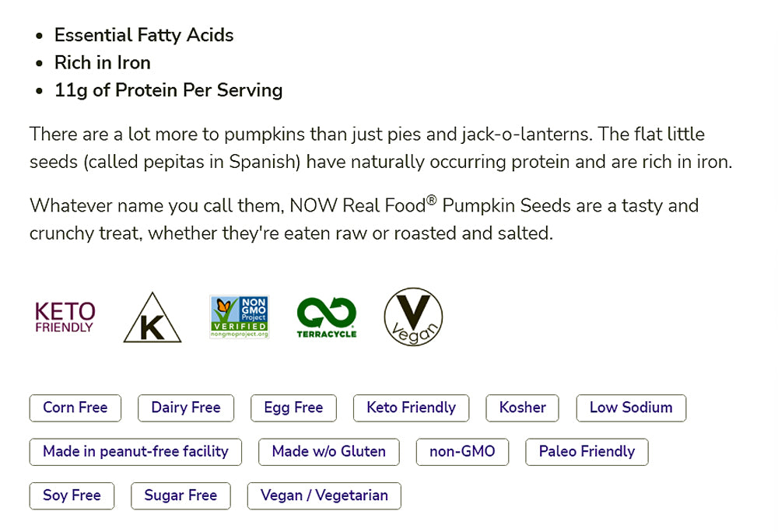Image resolution: width=778 pixels, height=532 pixels.
Task: Select the Sugar Free tag
Action: point(180,496)
